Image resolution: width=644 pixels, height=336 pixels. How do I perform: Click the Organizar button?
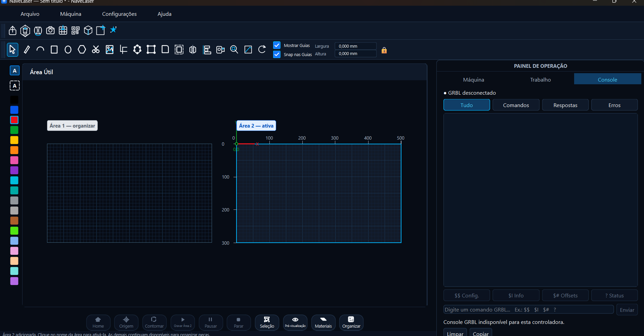[x=351, y=323]
